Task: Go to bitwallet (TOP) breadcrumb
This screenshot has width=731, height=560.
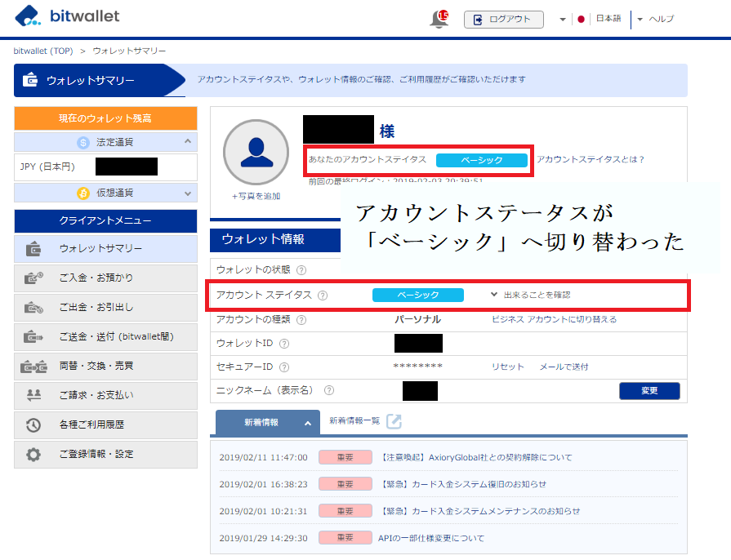Action: (x=43, y=51)
